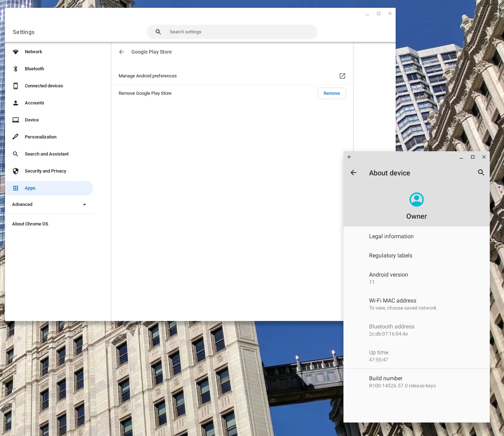Expand the Advanced section arrow
504x436 pixels.
click(x=85, y=205)
